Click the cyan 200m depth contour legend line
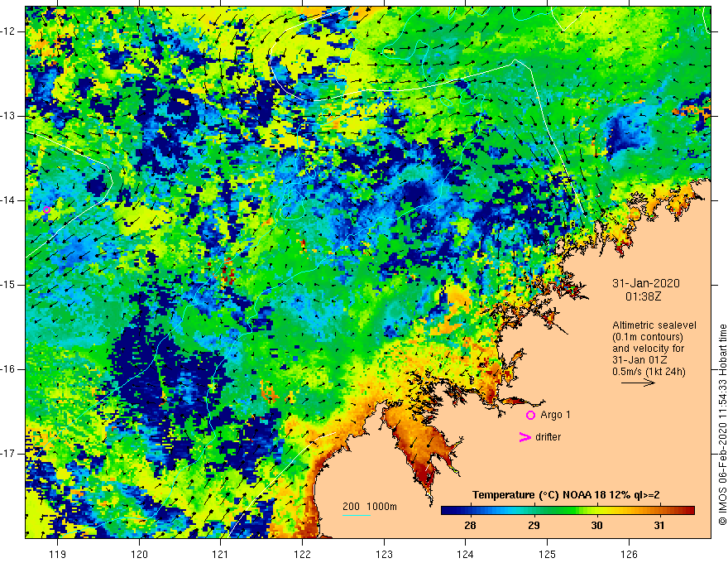The image size is (728, 563). (x=357, y=515)
